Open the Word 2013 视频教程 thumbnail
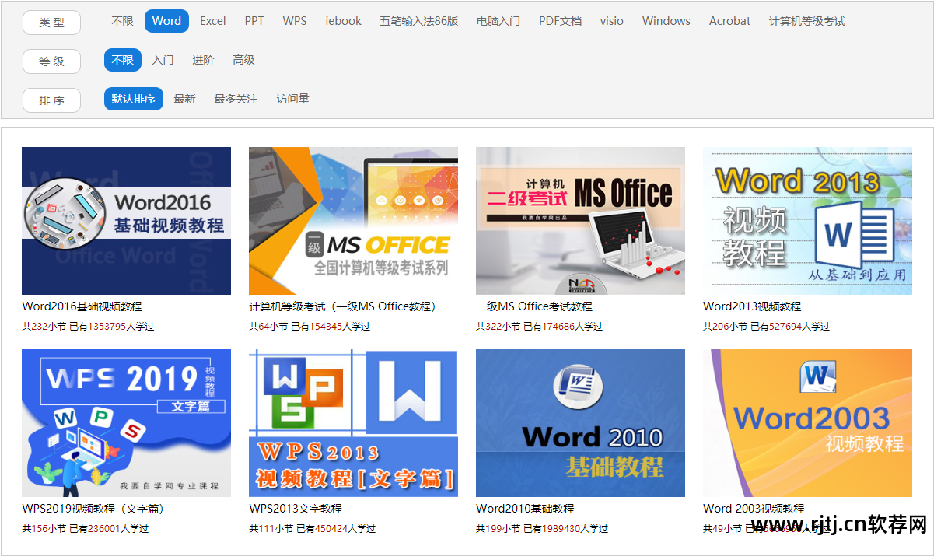The width and height of the screenshot is (934, 560). [807, 221]
